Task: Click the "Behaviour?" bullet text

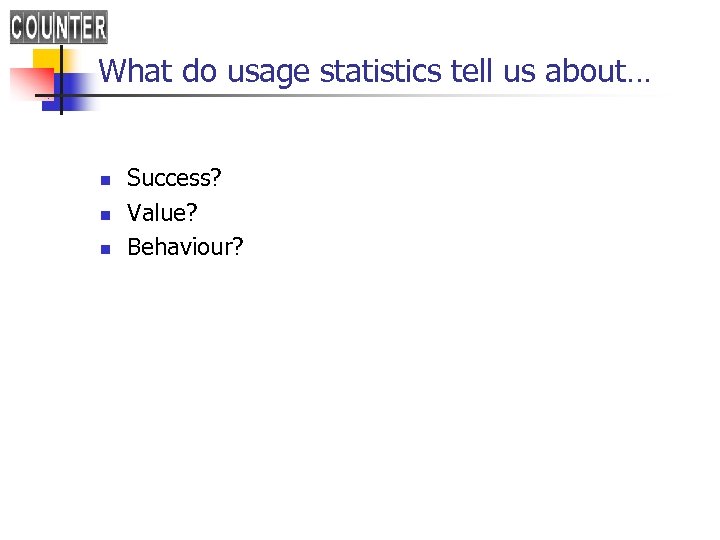Action: 185,247
